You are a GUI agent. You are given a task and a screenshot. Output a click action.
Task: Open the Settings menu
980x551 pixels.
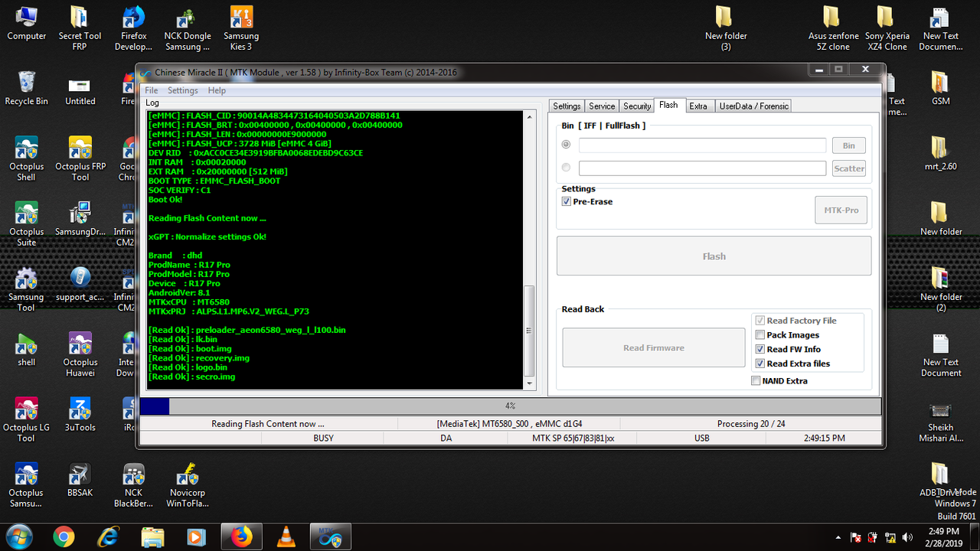[x=183, y=90]
